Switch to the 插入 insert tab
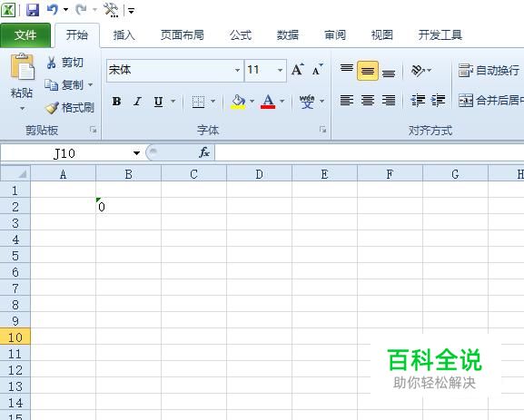The image size is (524, 420). (124, 35)
